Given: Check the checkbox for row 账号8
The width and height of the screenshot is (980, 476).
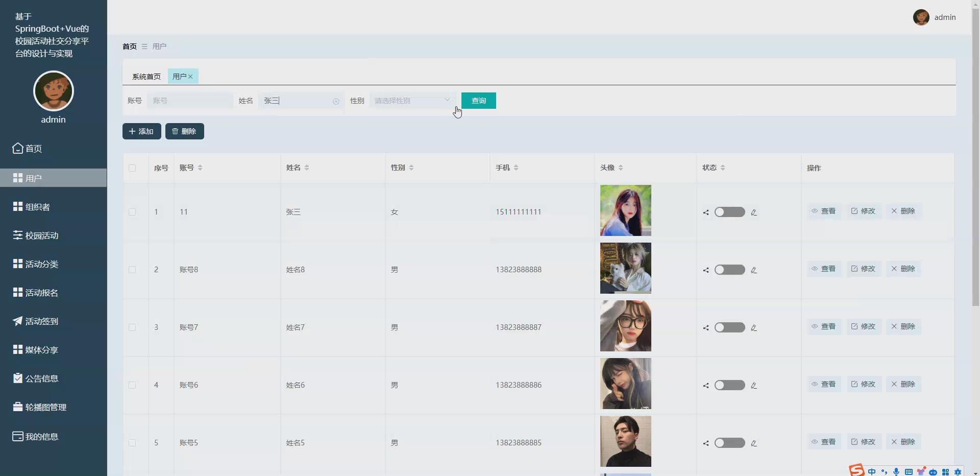Looking at the screenshot, I should pyautogui.click(x=132, y=270).
